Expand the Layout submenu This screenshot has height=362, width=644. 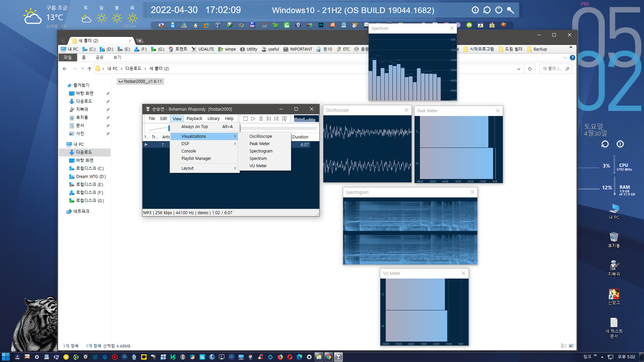point(205,168)
